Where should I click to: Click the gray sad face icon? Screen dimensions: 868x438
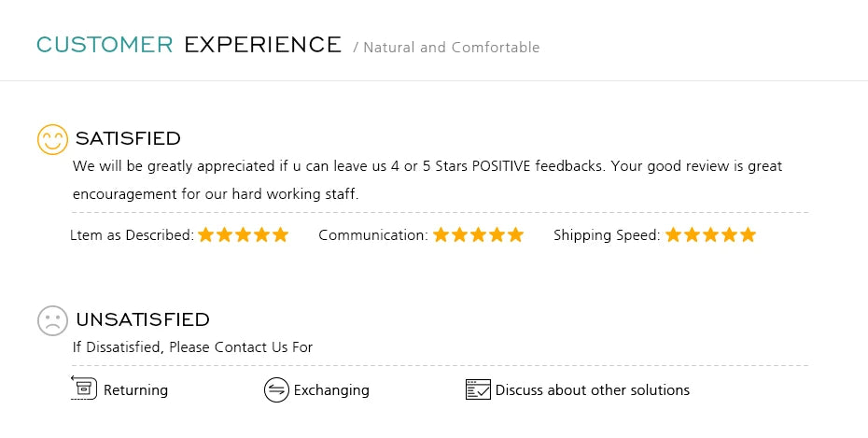click(52, 320)
